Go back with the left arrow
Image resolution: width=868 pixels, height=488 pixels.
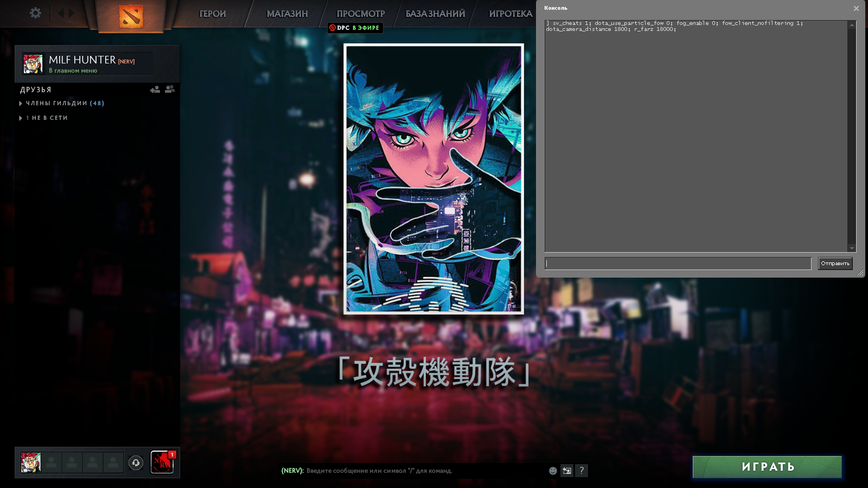pyautogui.click(x=60, y=13)
